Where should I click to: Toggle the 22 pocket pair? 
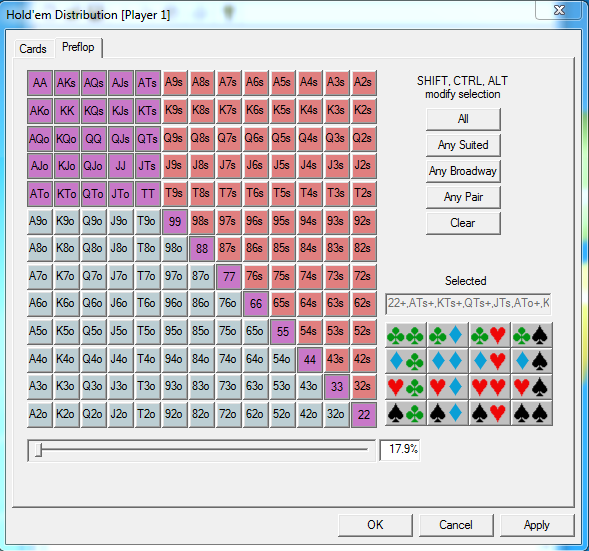364,415
